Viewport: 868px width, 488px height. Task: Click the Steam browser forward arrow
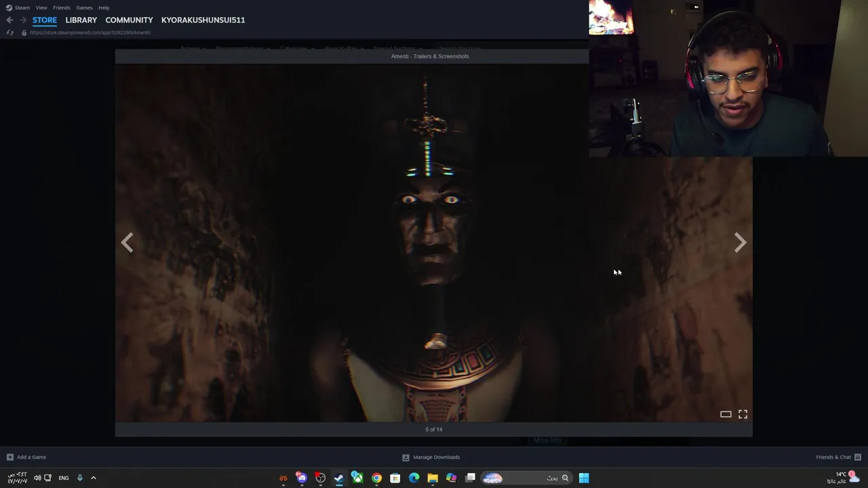coord(23,20)
